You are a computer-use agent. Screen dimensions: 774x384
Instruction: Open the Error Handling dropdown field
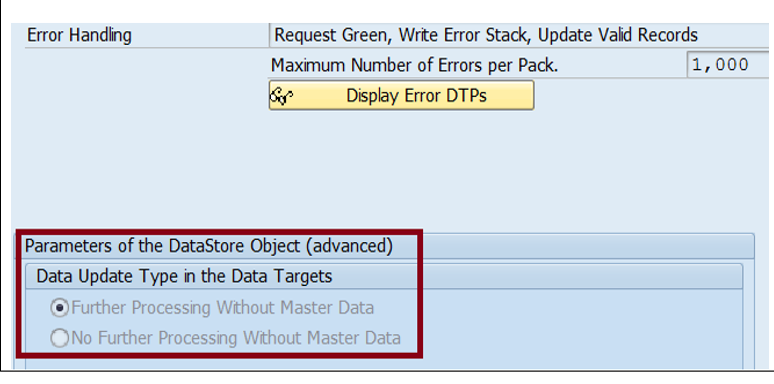click(522, 35)
